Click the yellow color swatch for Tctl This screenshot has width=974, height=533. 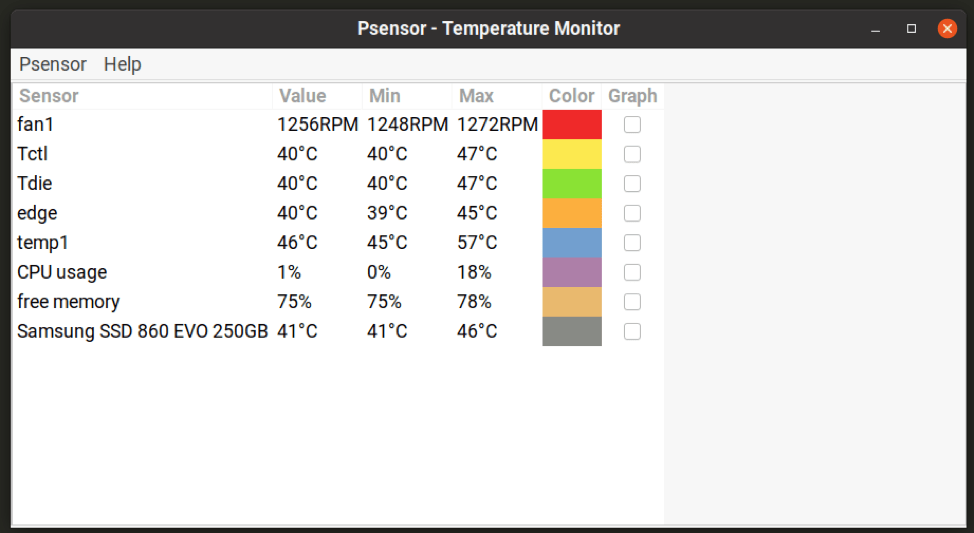[572, 154]
